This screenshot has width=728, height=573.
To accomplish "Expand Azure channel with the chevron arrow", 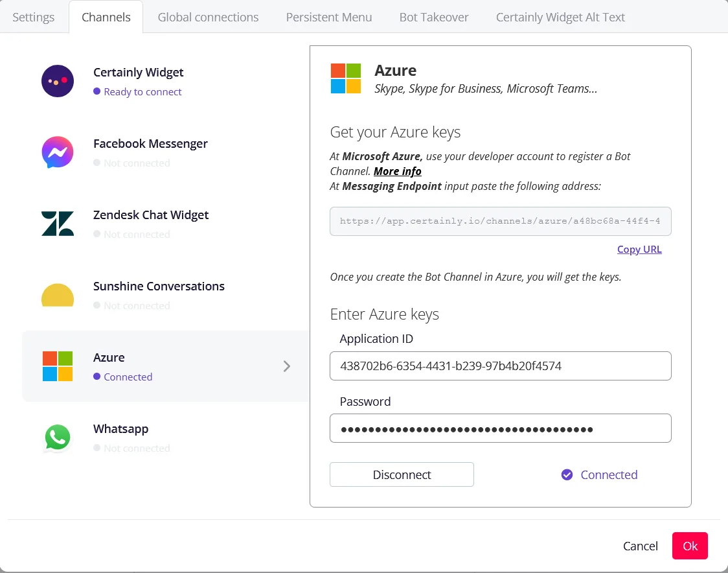I will (287, 366).
